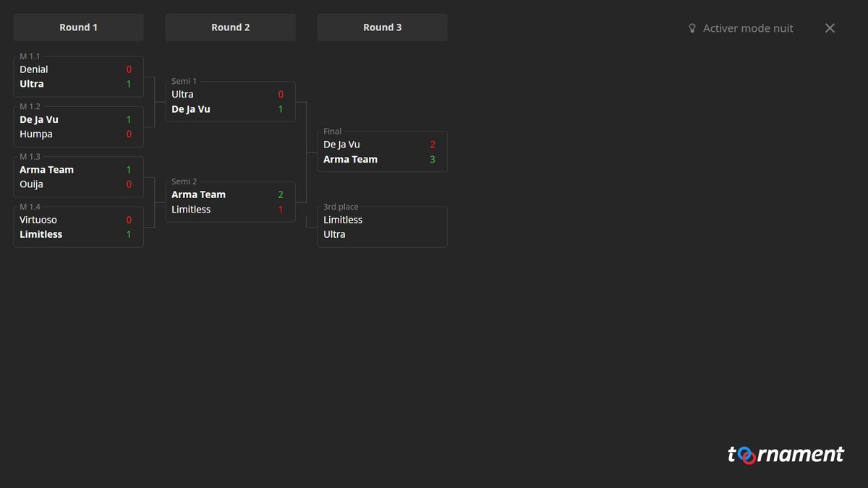This screenshot has width=868, height=488.
Task: Click the lightbulb night mode icon
Action: point(692,28)
